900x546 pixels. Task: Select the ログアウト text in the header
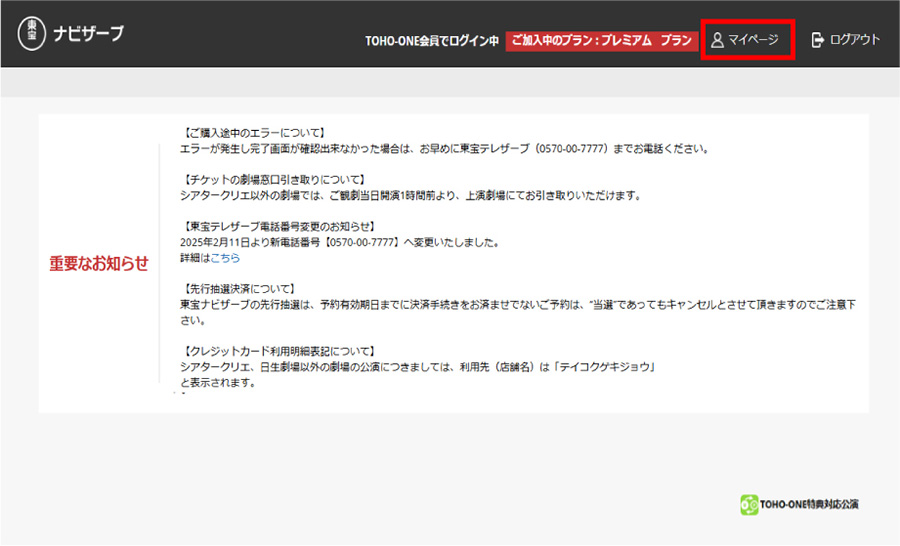point(855,40)
